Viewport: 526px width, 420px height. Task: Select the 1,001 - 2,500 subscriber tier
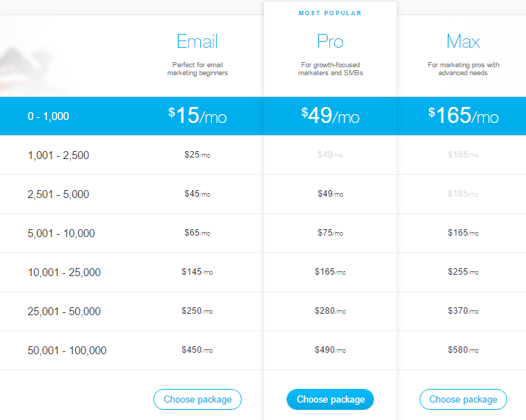tap(59, 155)
